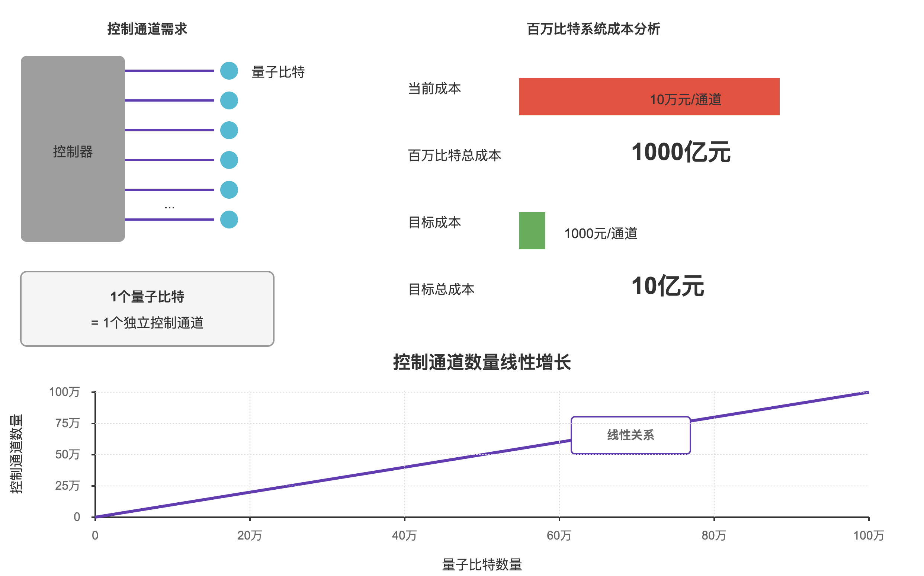
Task: Click the 控制通道数量线性增长 chart title
Action: click(482, 362)
